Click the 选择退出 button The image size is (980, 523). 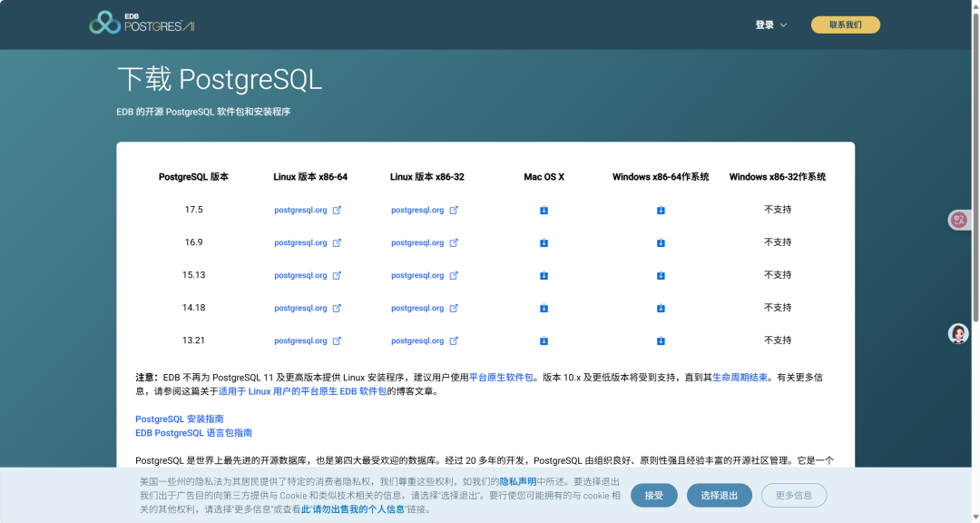[719, 496]
